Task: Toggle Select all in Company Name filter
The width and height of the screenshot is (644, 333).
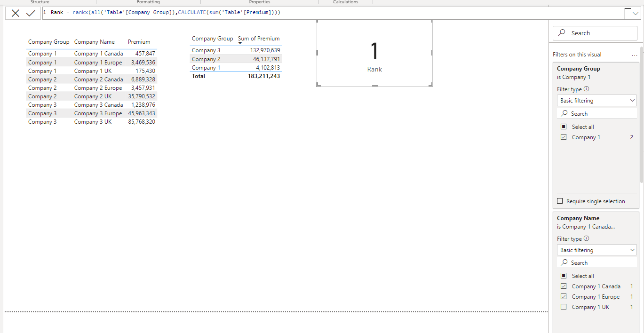Action: tap(564, 276)
